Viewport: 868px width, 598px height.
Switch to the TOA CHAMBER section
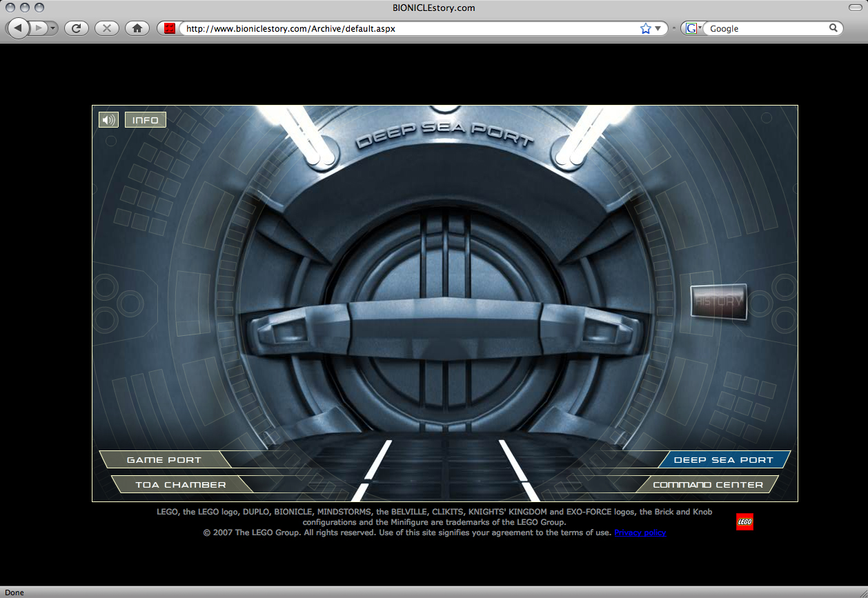coord(180,485)
